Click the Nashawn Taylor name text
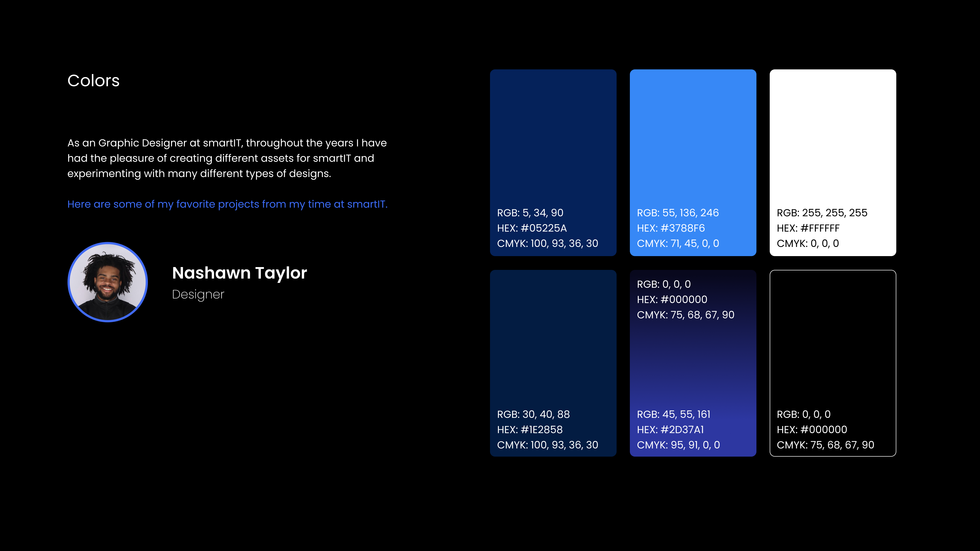Image resolution: width=980 pixels, height=551 pixels. 239,273
